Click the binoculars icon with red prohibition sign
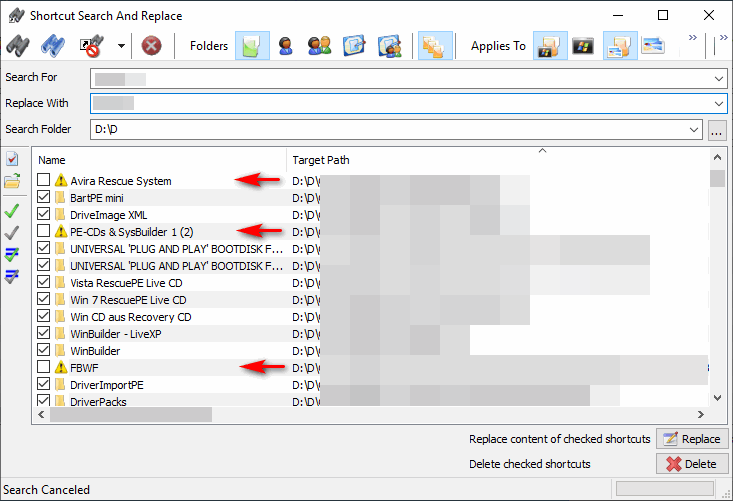 [x=91, y=46]
